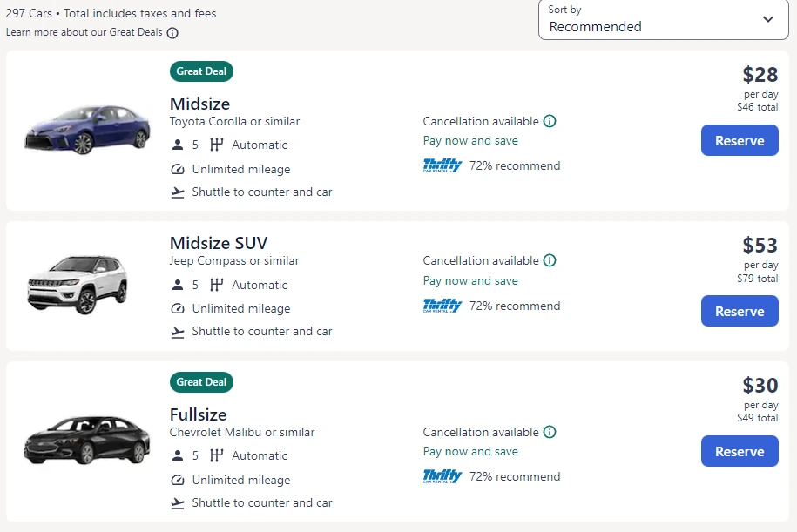Click the Toyota Corolla passenger seat icon
Screen dimensions: 797x532
tap(178, 145)
